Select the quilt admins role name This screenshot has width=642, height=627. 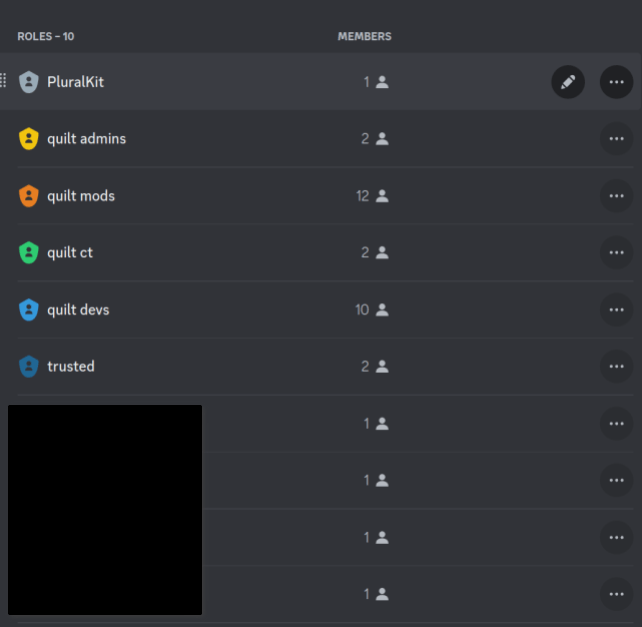click(x=86, y=139)
